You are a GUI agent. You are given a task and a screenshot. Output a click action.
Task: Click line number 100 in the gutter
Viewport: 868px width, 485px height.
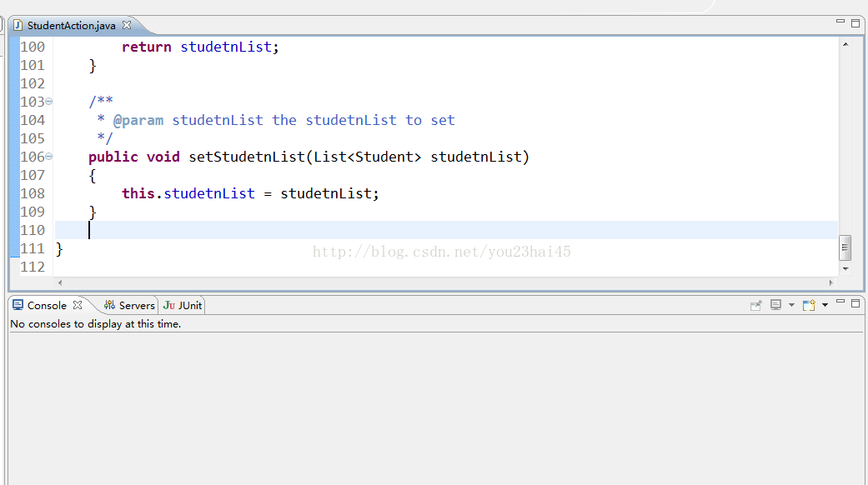(x=33, y=47)
